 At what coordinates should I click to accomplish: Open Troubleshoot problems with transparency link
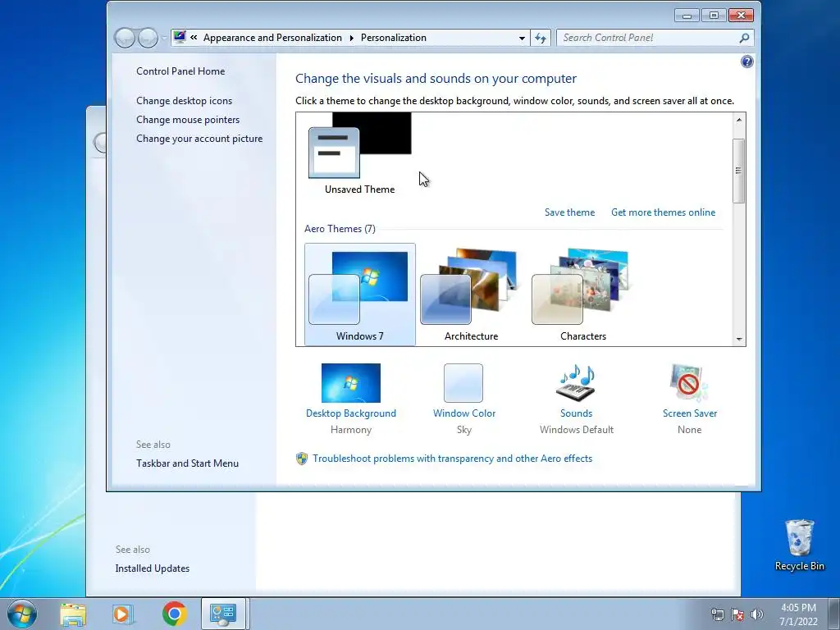(453, 459)
